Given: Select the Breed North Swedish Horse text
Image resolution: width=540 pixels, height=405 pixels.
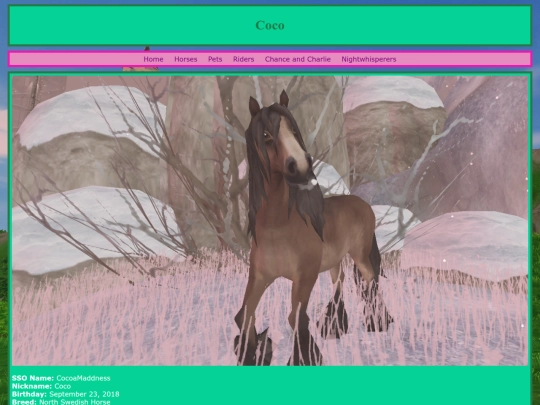Looking at the screenshot, I should pyautogui.click(x=61, y=402).
